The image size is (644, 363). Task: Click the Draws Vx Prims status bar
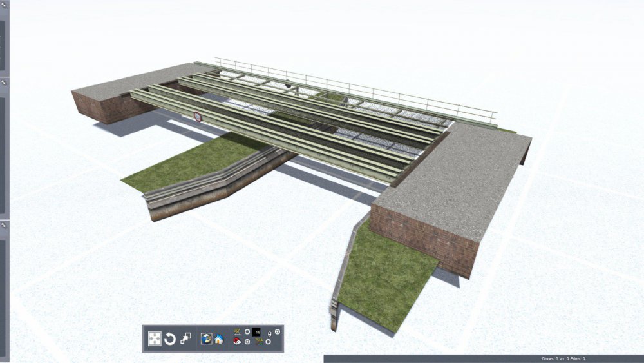[563, 358]
